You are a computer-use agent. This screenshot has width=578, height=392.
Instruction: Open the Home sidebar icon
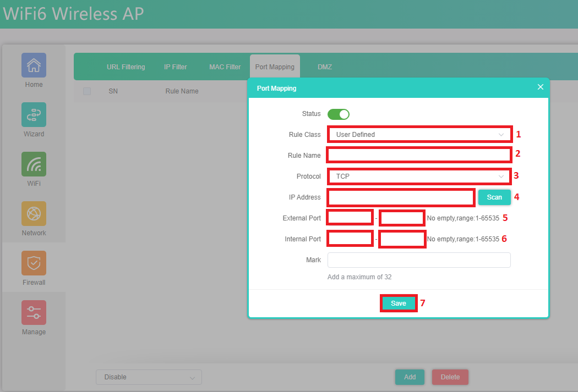click(x=34, y=65)
